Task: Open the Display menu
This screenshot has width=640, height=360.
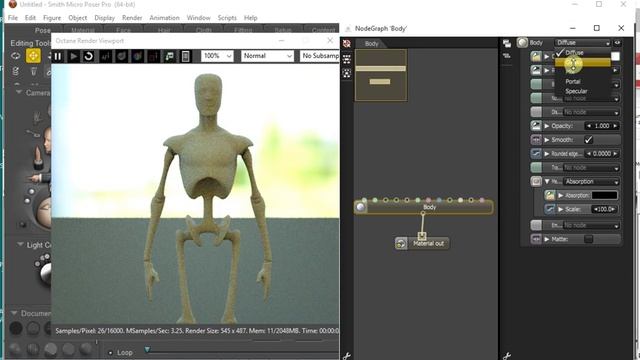Action: (x=104, y=18)
